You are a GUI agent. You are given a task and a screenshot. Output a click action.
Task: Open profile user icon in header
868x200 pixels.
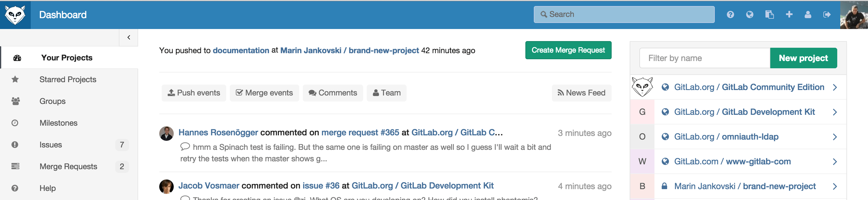coord(808,15)
